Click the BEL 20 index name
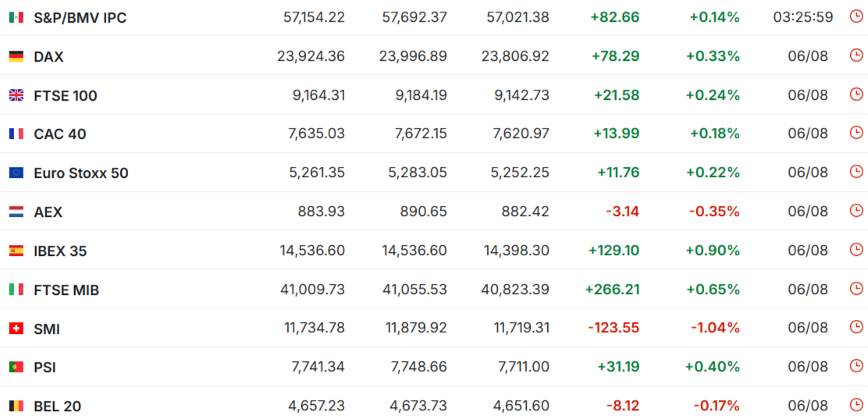This screenshot has height=419, width=868. (x=58, y=407)
